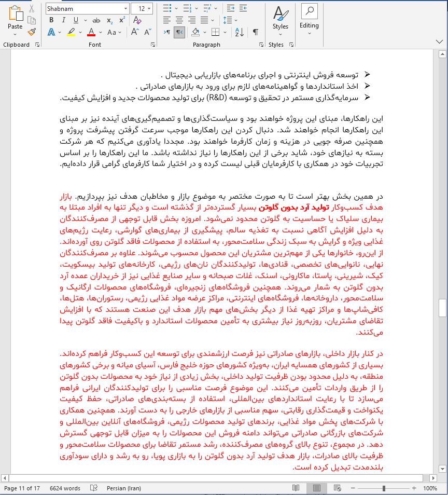This screenshot has height=495, width=448.
Task: Center align the text
Action: (179, 21)
